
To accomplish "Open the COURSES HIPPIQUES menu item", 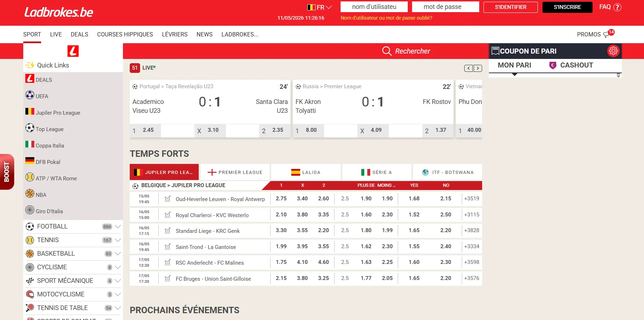I will (x=125, y=34).
